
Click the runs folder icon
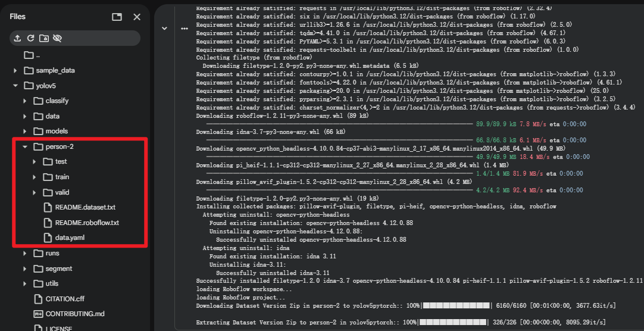pos(39,253)
